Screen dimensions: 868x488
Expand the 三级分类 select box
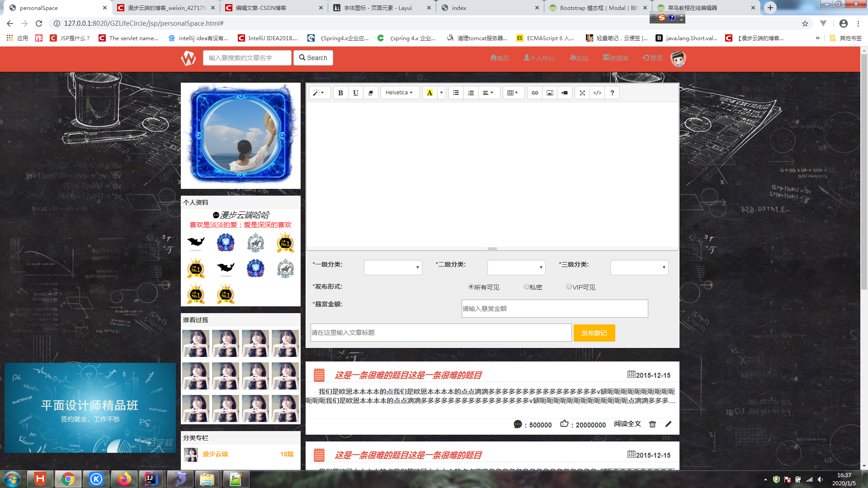[639, 267]
